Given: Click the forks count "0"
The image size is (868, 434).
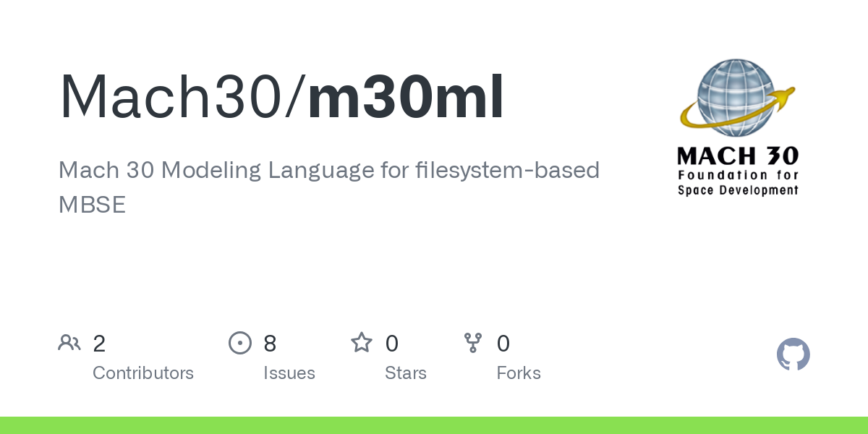Looking at the screenshot, I should pos(503,343).
